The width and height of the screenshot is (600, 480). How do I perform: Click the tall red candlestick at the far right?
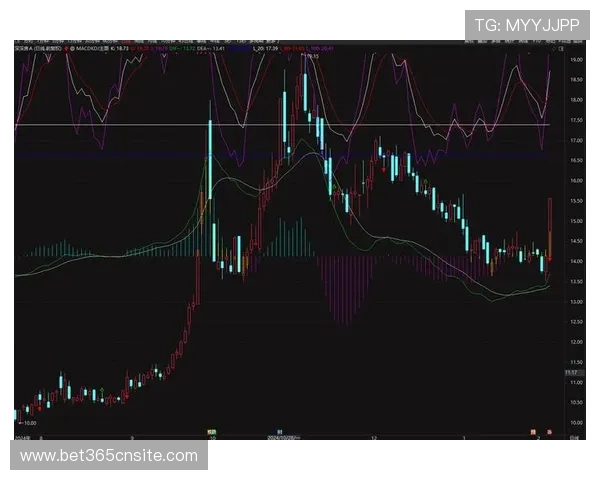click(551, 228)
